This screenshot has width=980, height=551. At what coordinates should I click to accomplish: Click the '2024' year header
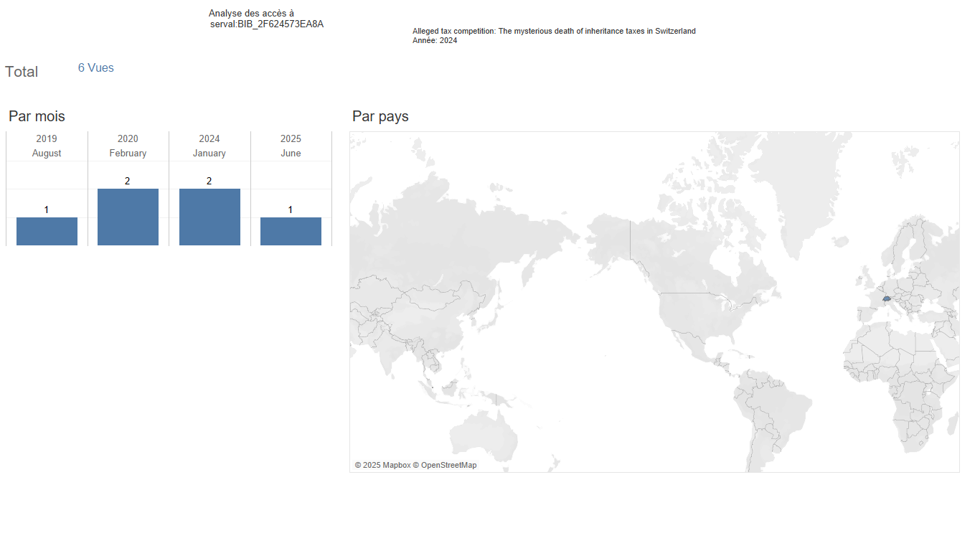[x=209, y=138]
